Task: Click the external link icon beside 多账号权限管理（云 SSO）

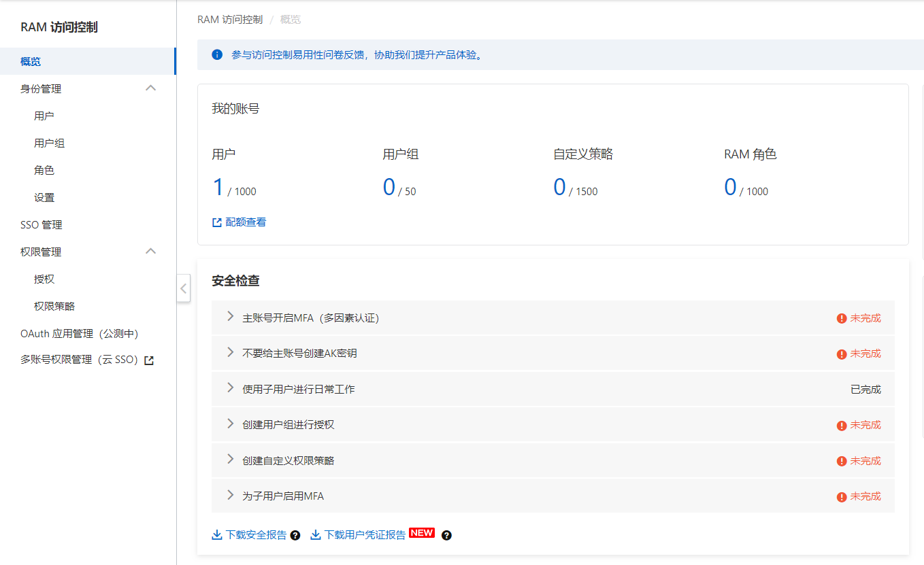Action: [148, 359]
